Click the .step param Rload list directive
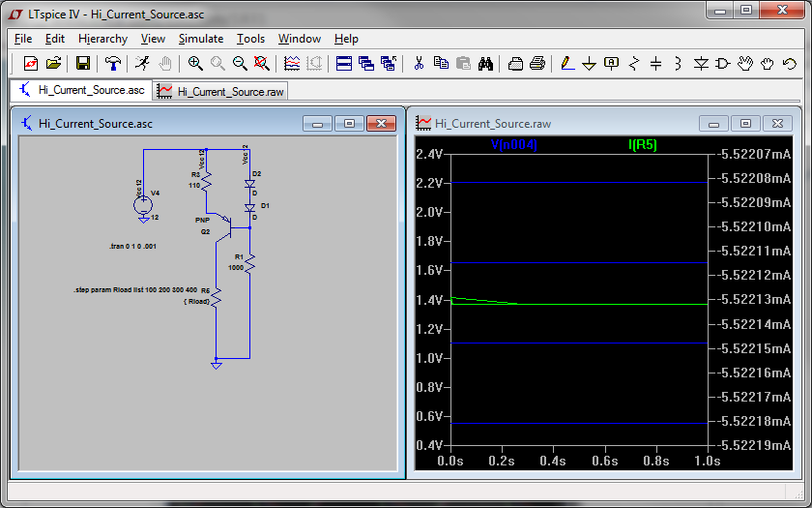Viewport: 812px width, 508px height. point(135,289)
